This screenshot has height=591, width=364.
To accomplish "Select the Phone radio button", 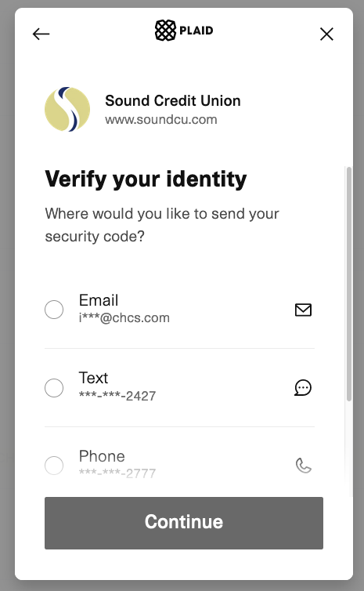I will pyautogui.click(x=54, y=466).
